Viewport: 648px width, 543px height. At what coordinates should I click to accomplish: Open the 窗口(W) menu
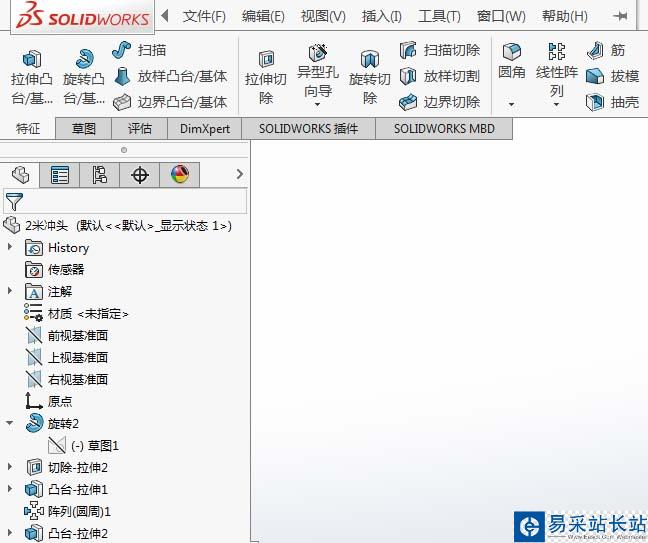pos(501,16)
